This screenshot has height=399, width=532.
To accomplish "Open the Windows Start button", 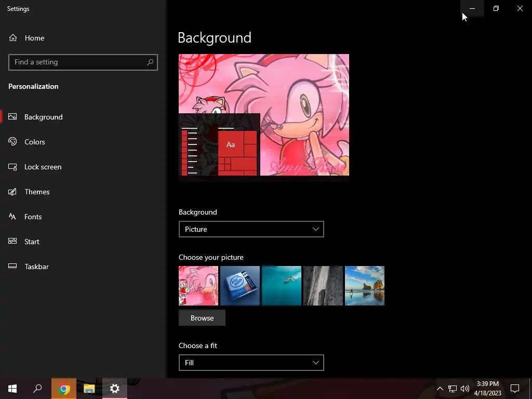I will pyautogui.click(x=12, y=389).
